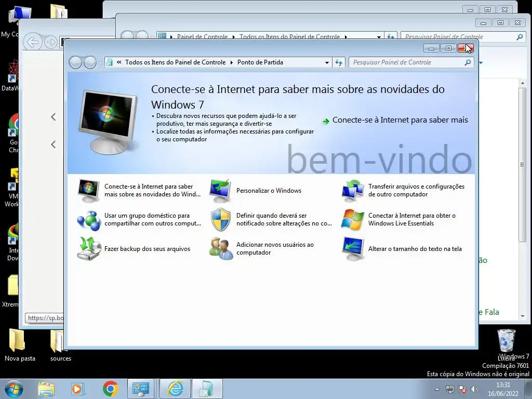Open the Fazer backup dos seus arquivos icon
Viewport: 532px width, 399px height.
pos(88,249)
